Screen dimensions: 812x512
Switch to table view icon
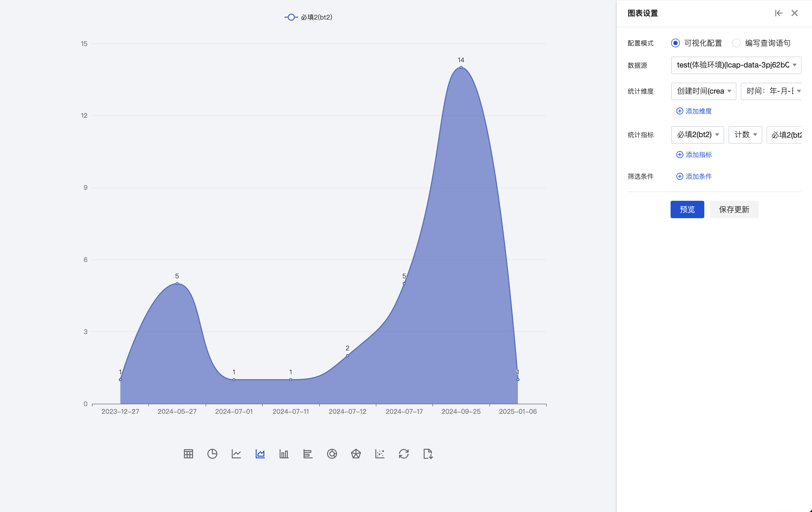188,454
